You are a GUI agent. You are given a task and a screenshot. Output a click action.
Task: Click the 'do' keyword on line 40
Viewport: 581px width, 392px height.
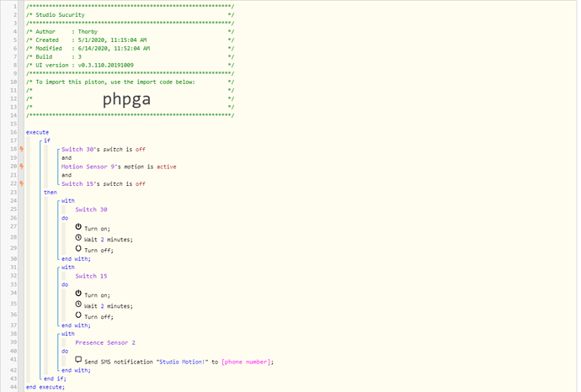(x=65, y=351)
